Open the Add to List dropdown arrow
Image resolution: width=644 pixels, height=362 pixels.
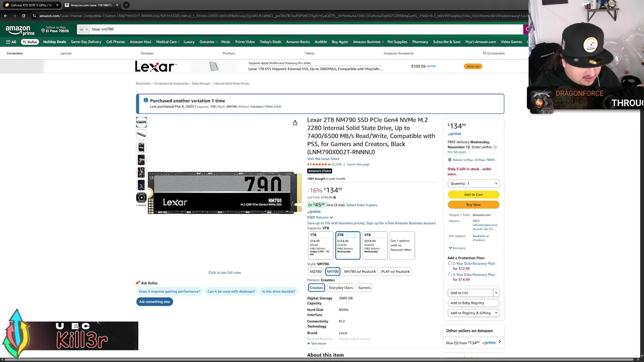click(496, 293)
